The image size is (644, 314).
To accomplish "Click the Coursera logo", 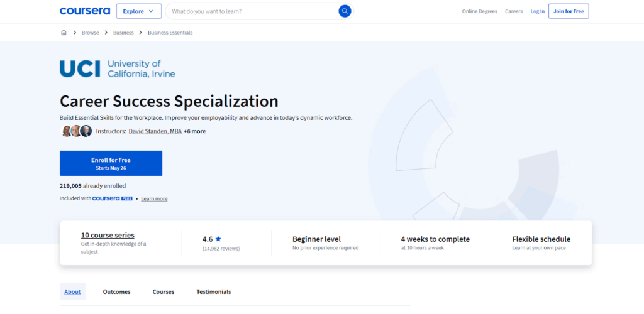I will click(84, 11).
